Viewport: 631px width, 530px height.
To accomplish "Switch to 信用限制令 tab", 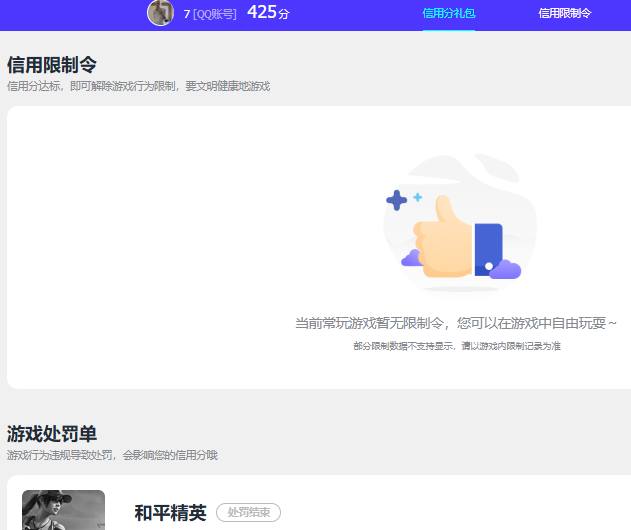I will pos(565,13).
